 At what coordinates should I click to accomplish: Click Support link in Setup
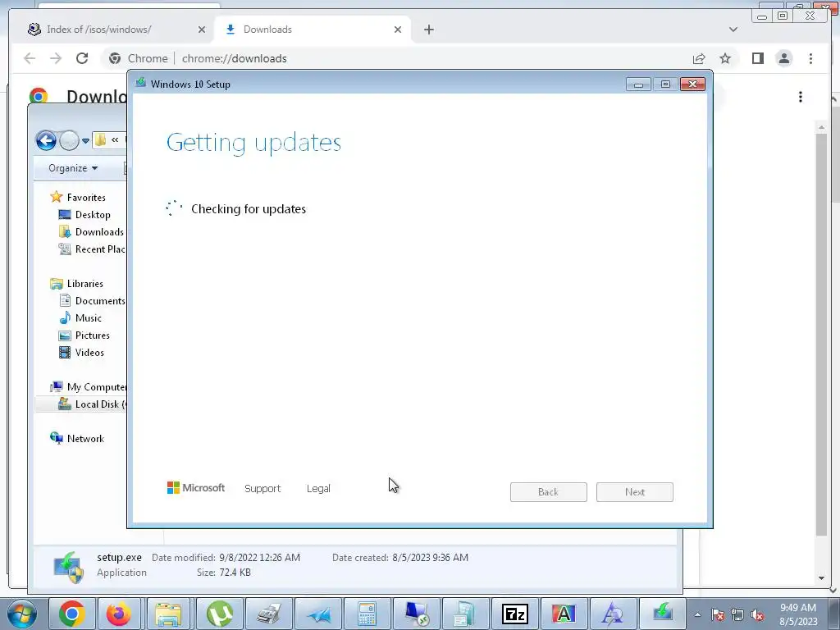coord(262,489)
